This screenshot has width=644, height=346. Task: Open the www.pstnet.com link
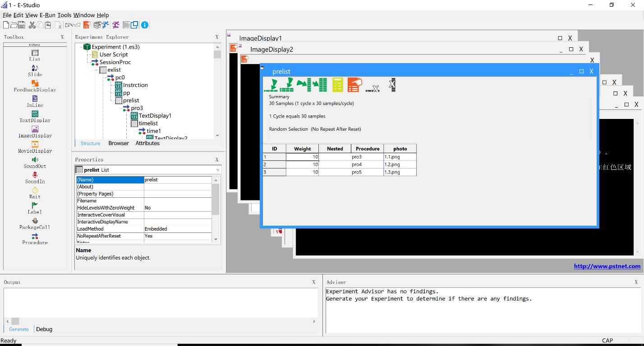[x=607, y=266]
